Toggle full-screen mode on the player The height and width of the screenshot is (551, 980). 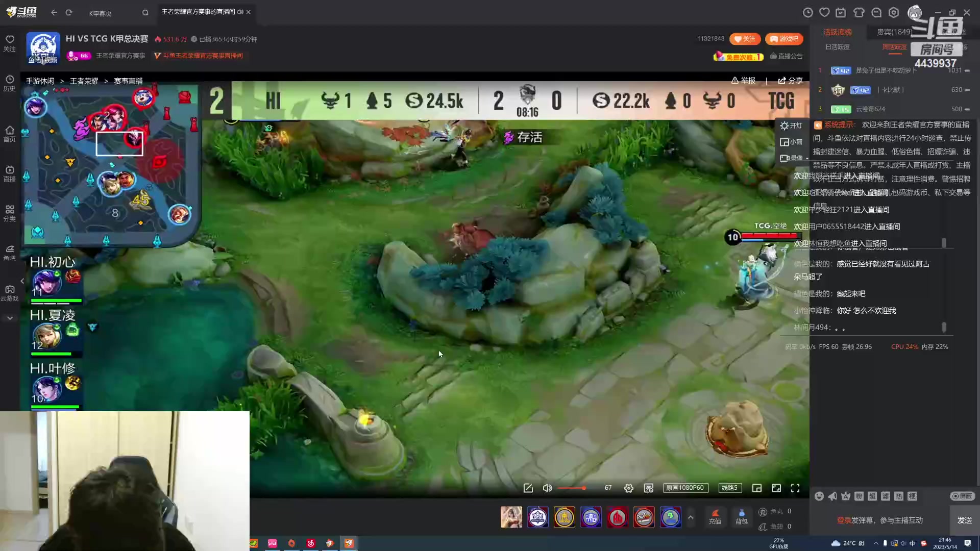pyautogui.click(x=795, y=488)
